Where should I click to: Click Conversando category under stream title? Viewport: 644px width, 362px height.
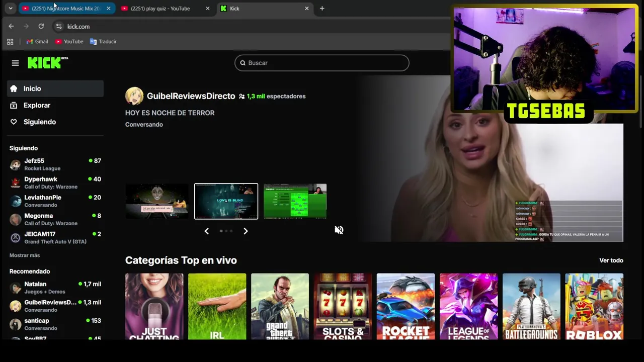pyautogui.click(x=144, y=125)
